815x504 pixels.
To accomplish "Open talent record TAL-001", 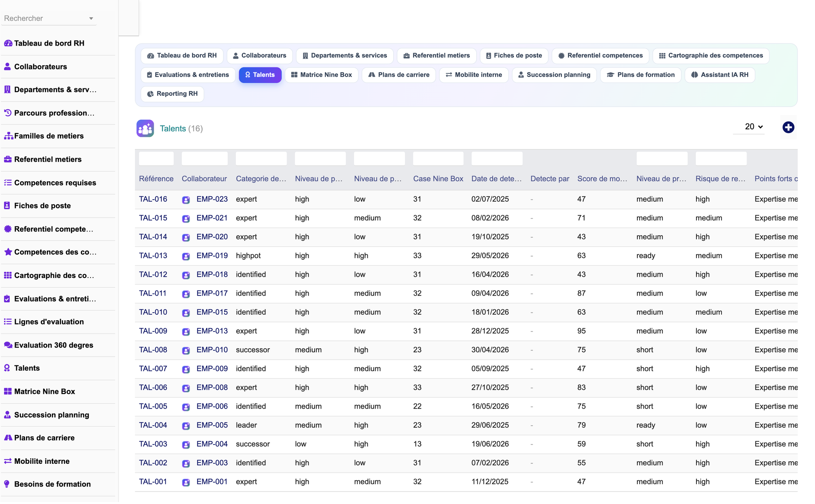I will click(x=153, y=482).
